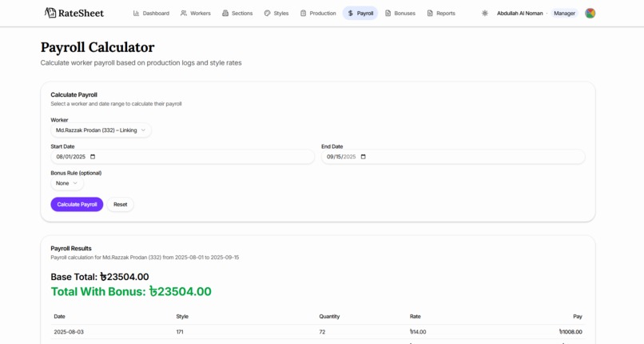Image resolution: width=644 pixels, height=344 pixels.
Task: Click the Reports document icon
Action: (430, 13)
